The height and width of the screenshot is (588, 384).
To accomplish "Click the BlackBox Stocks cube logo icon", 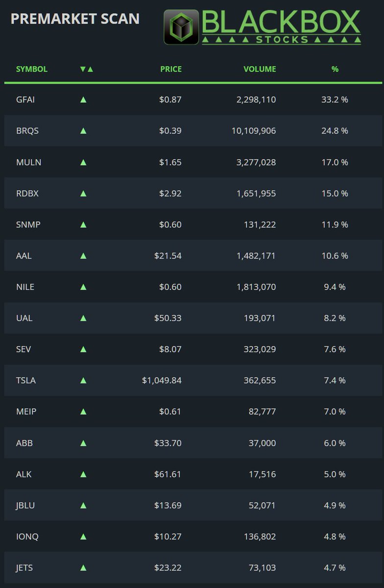I will tap(181, 27).
